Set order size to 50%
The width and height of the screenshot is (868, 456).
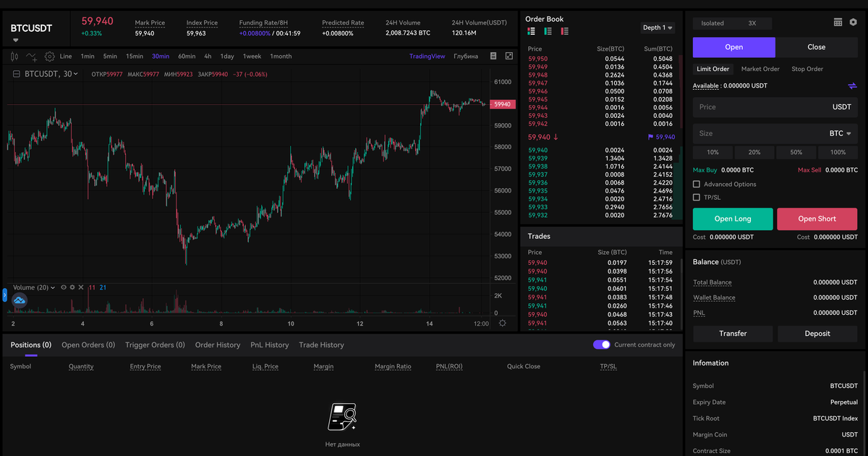[x=796, y=153]
